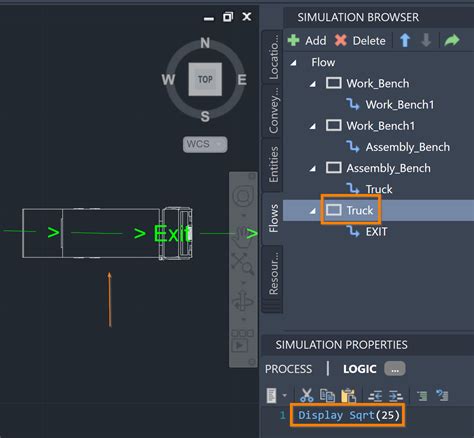Restore the drawing viewport window
This screenshot has height=438, width=474.
(x=228, y=17)
